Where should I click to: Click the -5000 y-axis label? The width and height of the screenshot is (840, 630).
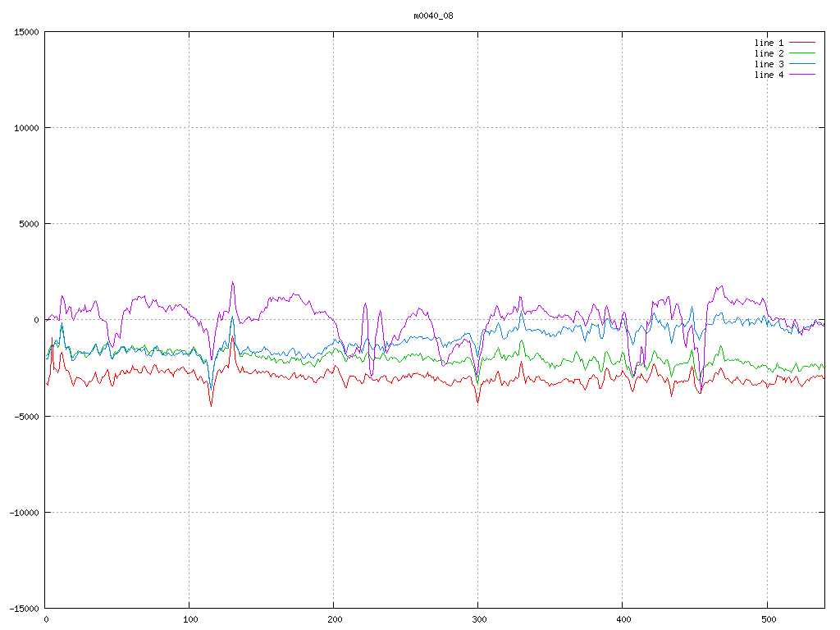click(27, 416)
